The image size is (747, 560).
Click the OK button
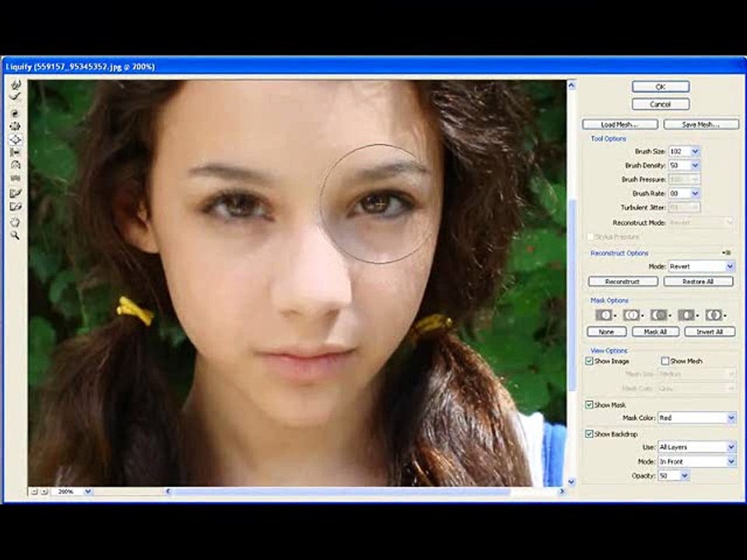coord(661,86)
